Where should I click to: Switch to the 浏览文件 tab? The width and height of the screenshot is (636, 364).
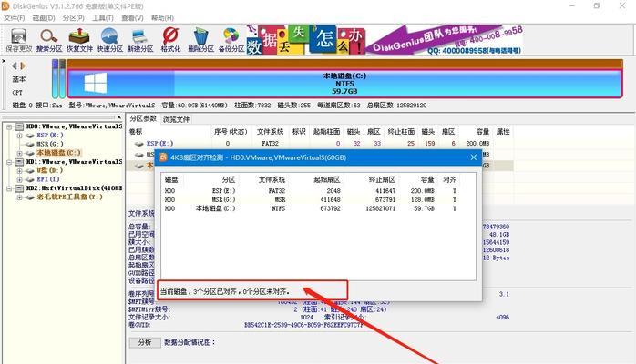pyautogui.click(x=176, y=119)
